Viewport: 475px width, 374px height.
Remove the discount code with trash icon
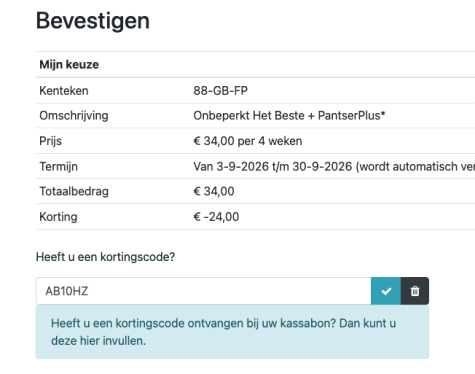(x=415, y=291)
